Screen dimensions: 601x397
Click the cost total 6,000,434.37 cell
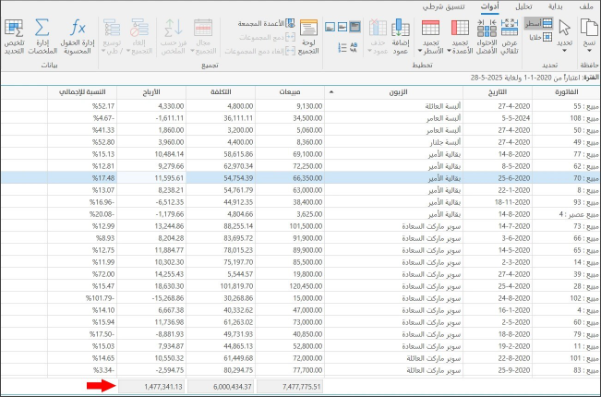(x=221, y=387)
